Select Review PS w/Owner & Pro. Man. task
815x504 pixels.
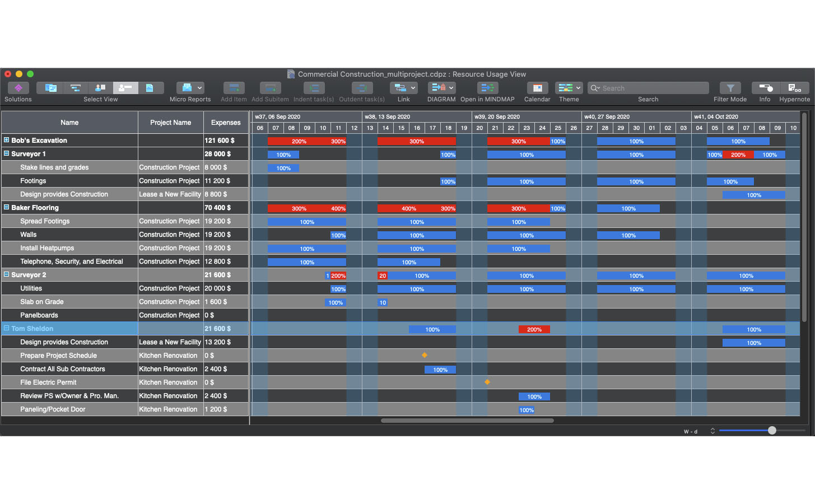(x=69, y=396)
